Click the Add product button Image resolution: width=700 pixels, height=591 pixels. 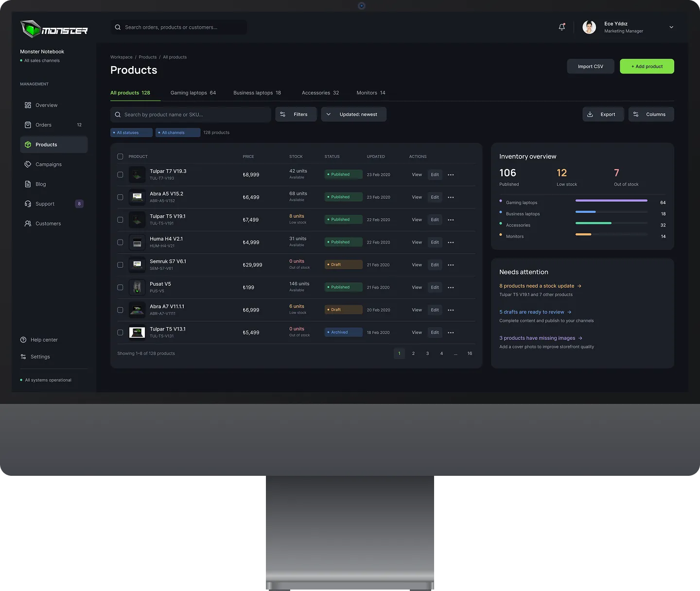[647, 66]
